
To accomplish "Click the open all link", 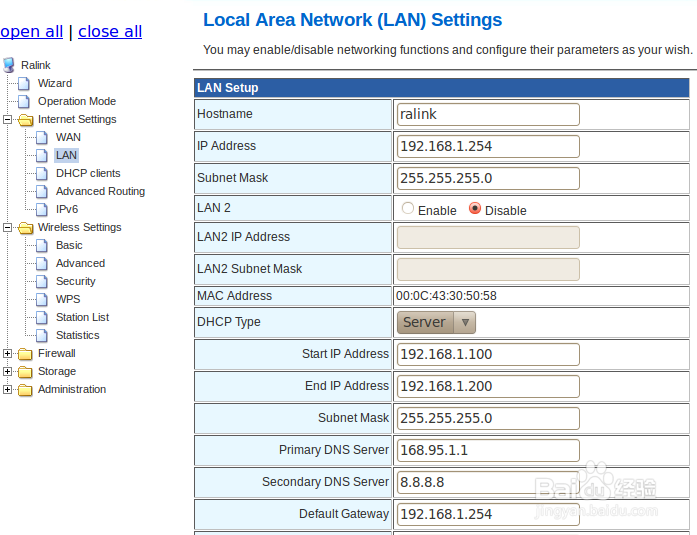I will [32, 32].
